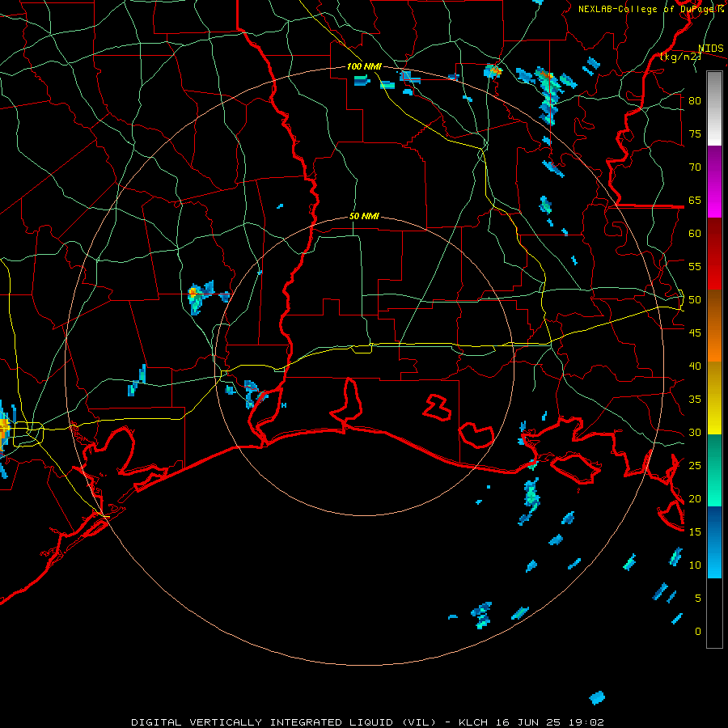This screenshot has width=728, height=728.
Task: Click the 35 value on the color scale
Action: coord(695,400)
